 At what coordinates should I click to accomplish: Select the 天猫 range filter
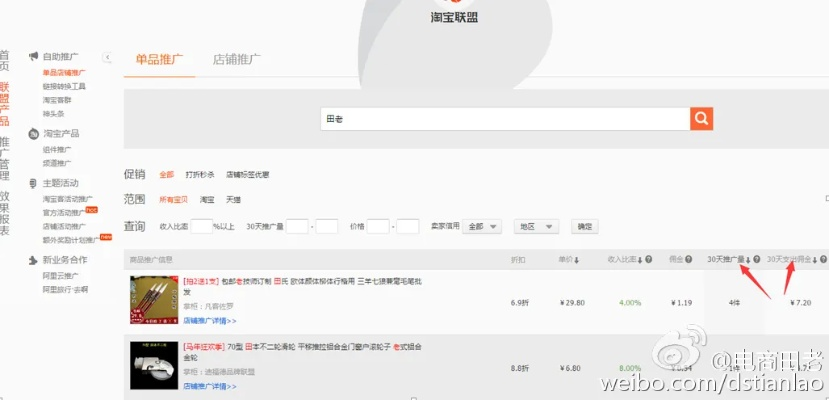[x=234, y=200]
